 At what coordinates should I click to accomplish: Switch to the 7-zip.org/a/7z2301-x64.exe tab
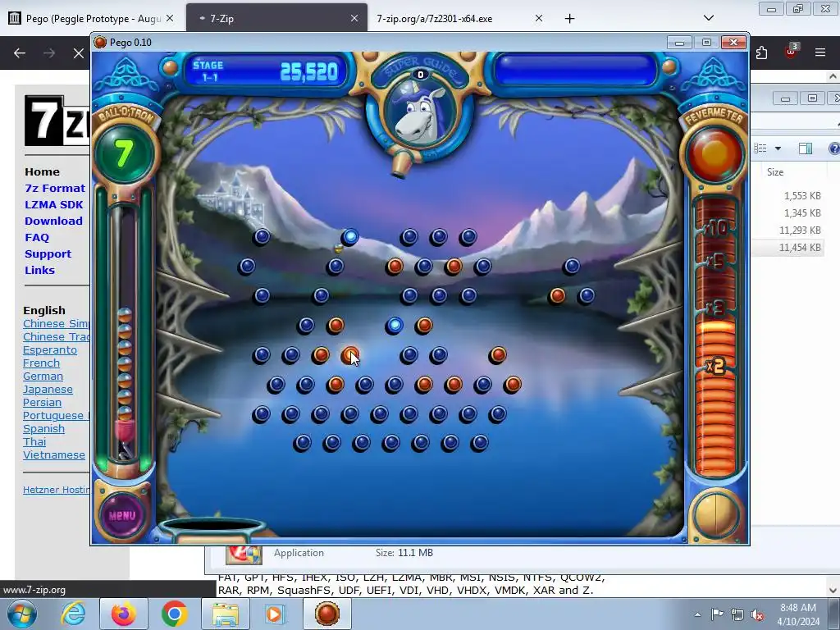click(459, 19)
